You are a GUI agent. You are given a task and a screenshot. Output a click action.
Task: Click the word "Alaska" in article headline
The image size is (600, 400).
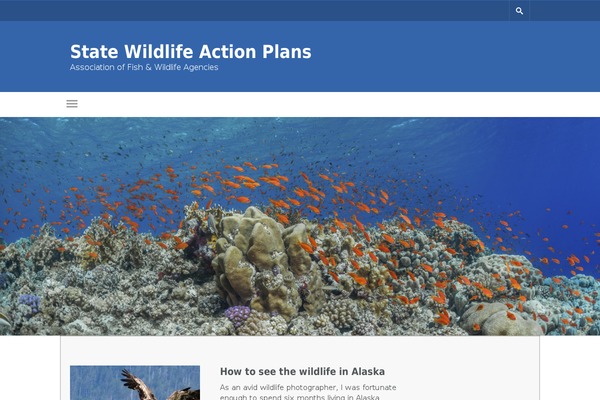[x=368, y=371]
